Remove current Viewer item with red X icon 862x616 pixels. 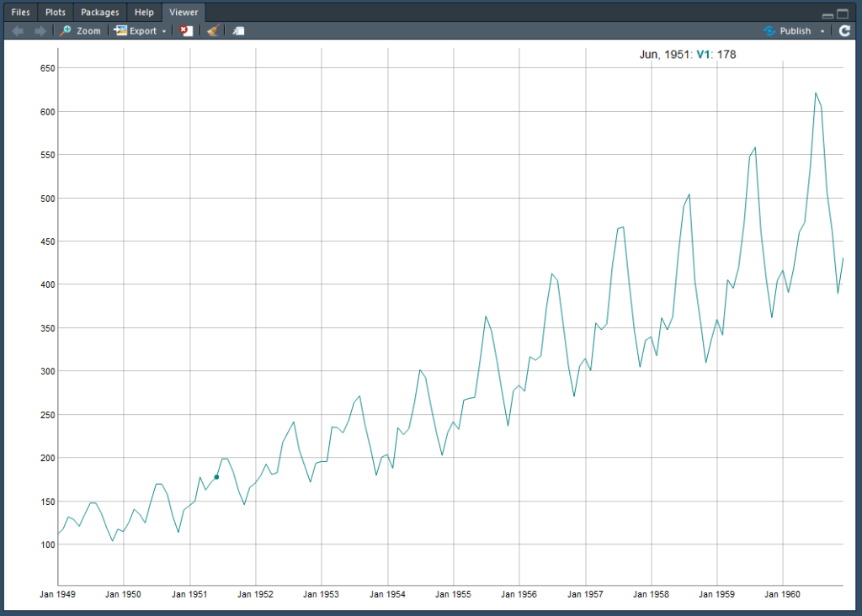click(x=186, y=30)
